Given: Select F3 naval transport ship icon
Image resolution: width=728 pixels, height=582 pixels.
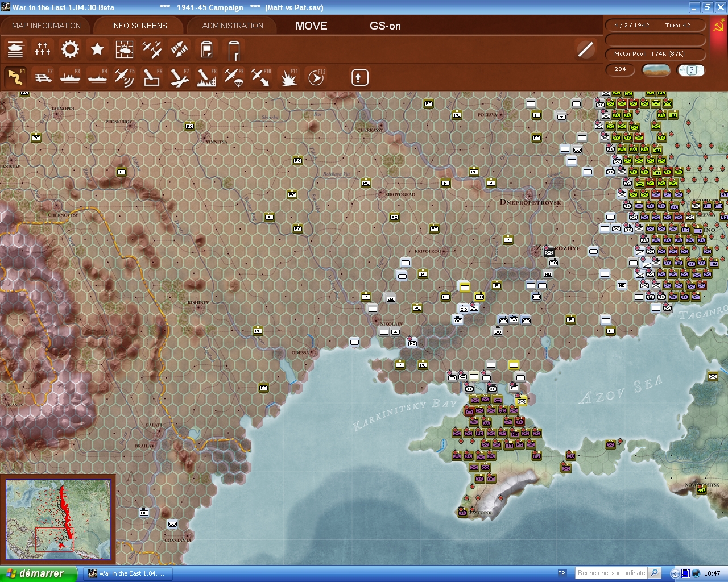Looking at the screenshot, I should 70,77.
